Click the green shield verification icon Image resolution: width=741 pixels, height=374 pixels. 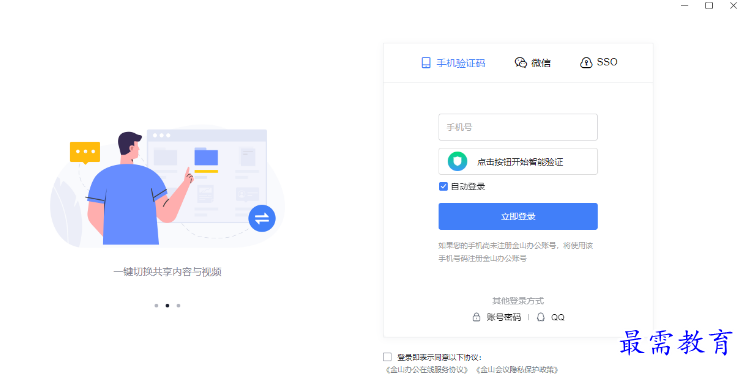[457, 162]
